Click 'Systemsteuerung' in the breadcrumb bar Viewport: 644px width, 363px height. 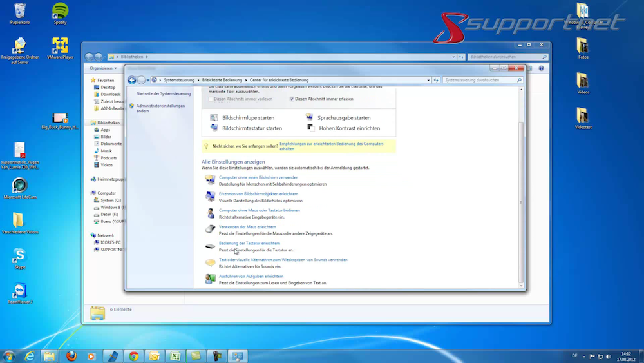[x=179, y=80]
